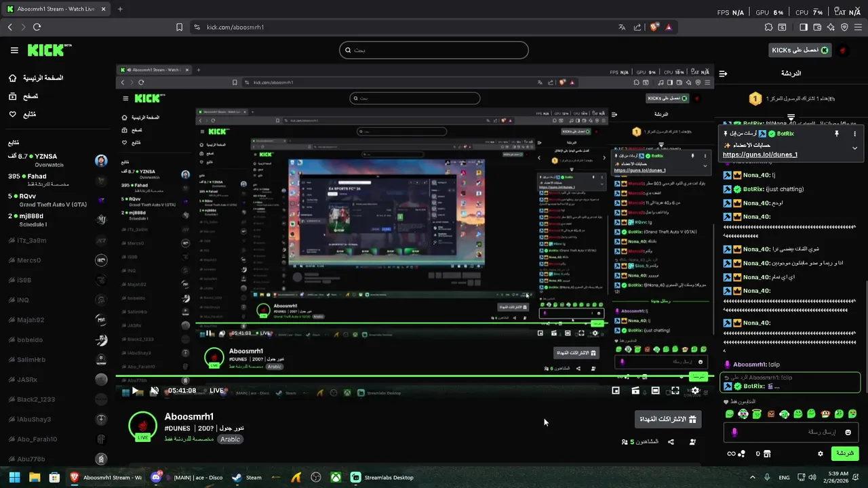The width and height of the screenshot is (868, 488).
Task: Share the Aboosmrh1 stream
Action: [x=671, y=442]
